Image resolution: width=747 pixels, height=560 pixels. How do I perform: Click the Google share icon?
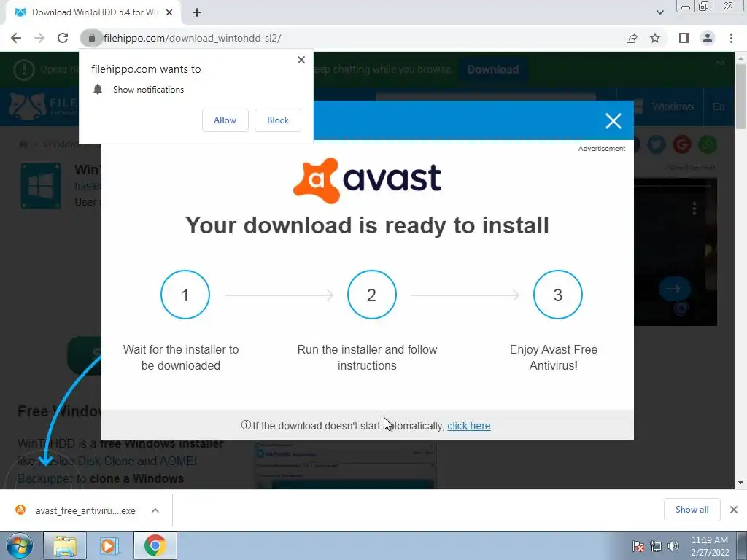[682, 144]
